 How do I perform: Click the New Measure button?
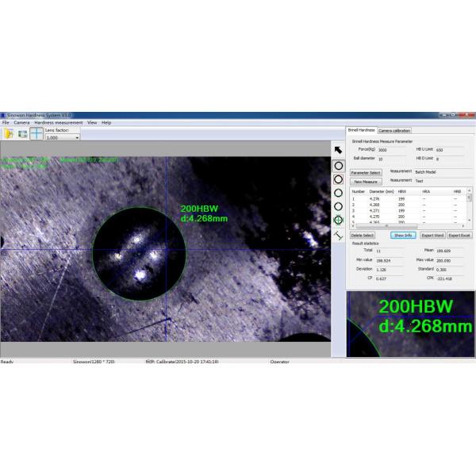366,182
